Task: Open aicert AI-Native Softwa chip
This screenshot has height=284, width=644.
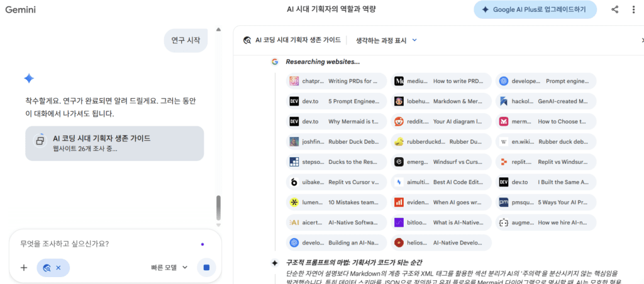Action: pyautogui.click(x=336, y=222)
